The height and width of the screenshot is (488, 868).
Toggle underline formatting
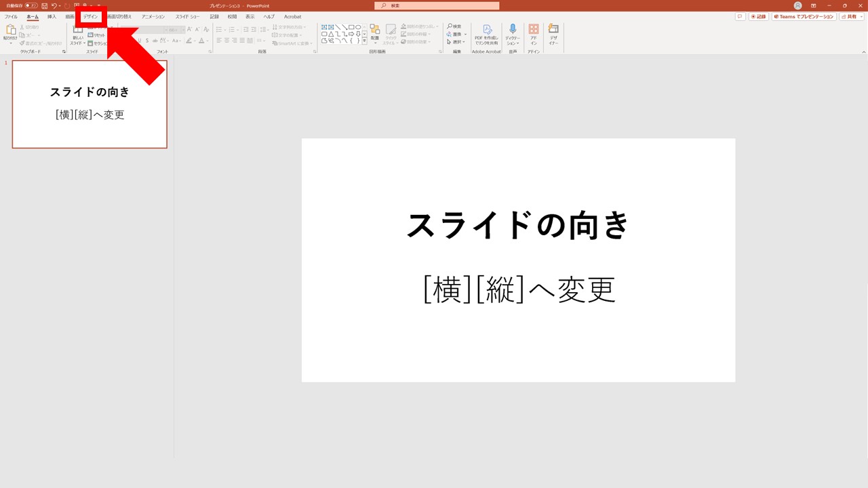coord(139,40)
